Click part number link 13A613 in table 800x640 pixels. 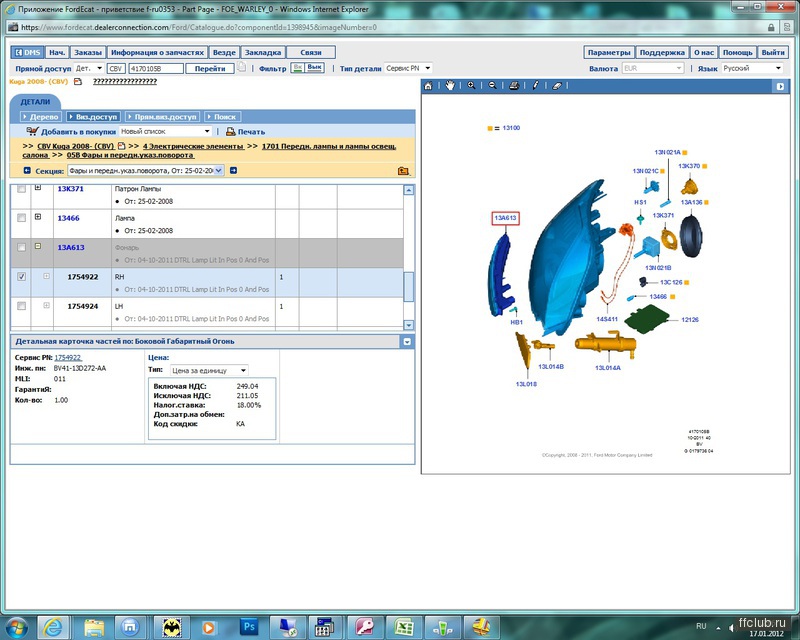[71, 248]
